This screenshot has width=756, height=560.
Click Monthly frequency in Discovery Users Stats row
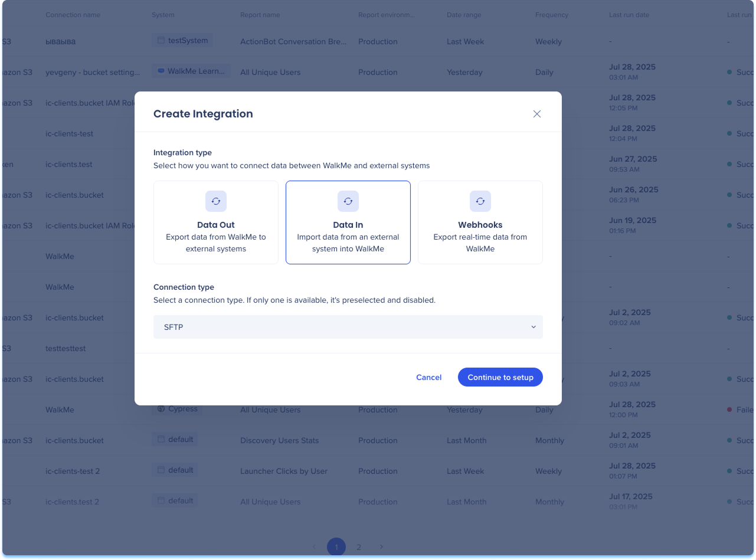550,441
